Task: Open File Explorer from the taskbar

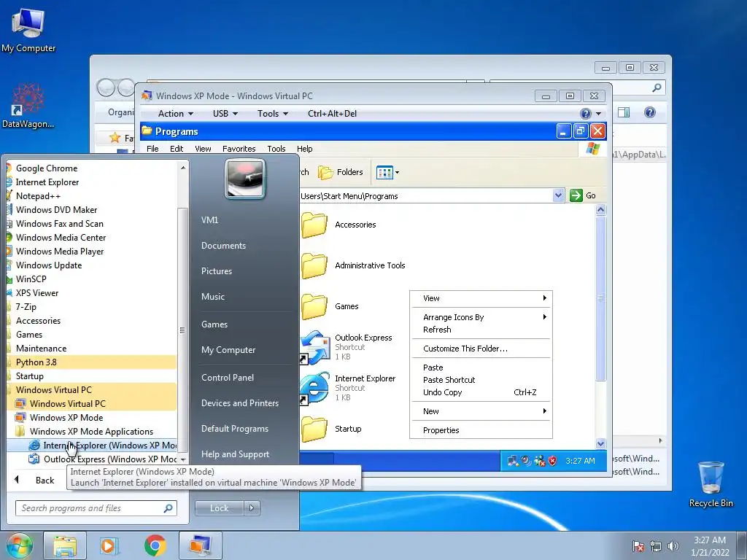Action: click(65, 545)
